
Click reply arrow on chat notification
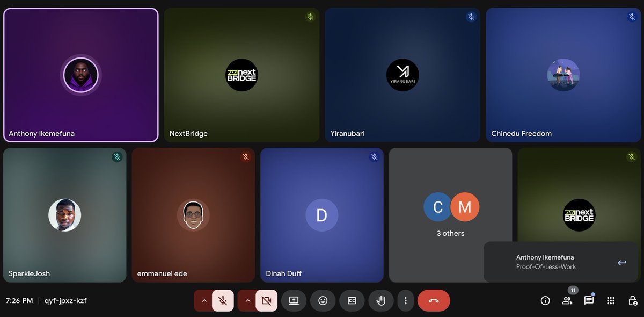[621, 263]
